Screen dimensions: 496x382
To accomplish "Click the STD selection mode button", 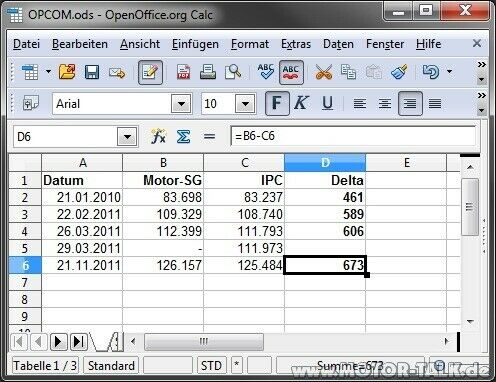I will coord(211,365).
